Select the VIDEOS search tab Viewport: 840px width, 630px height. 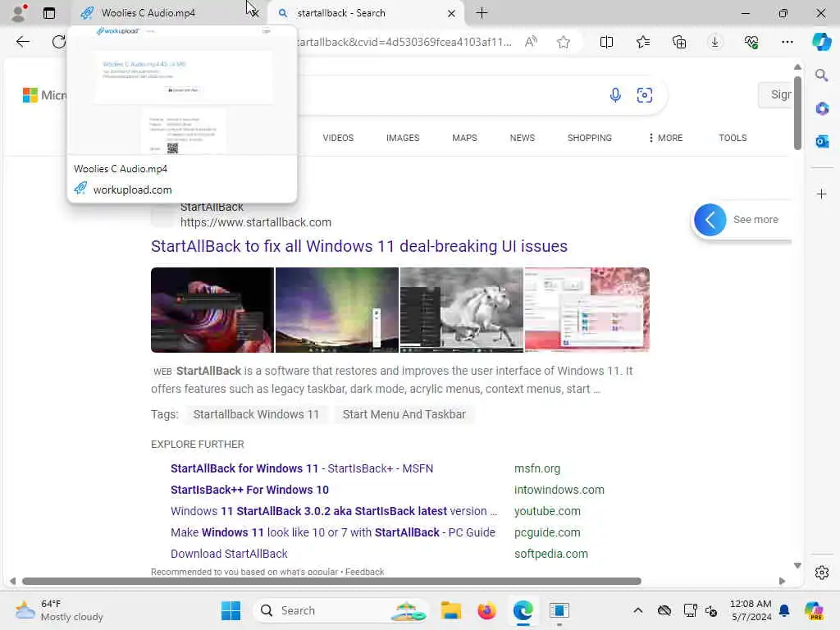pos(338,138)
